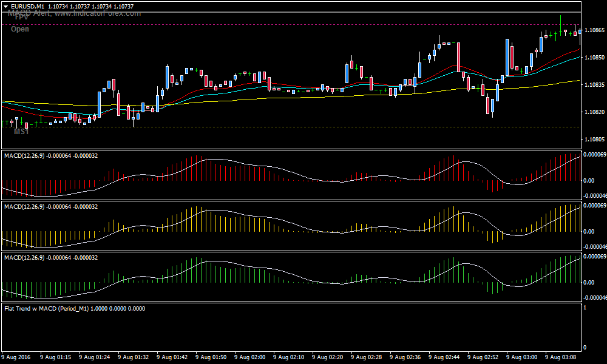Screen dimensions: 607x364
Task: Click the 9 Aug 03:08 time label
Action: 561,357
